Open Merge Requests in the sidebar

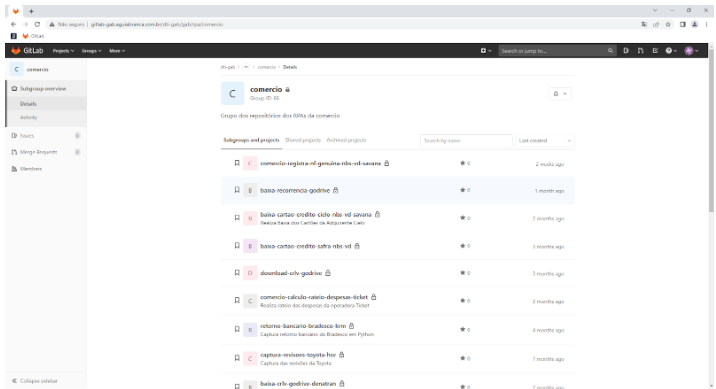coord(38,152)
